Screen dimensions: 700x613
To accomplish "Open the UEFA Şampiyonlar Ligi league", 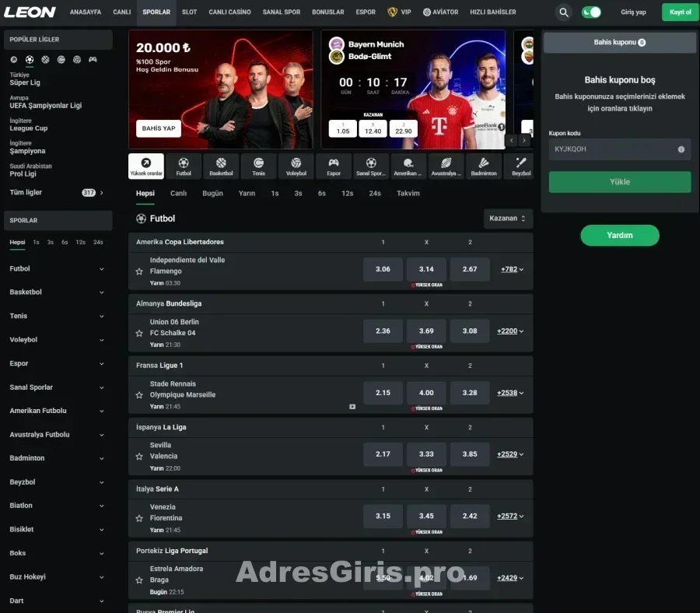I will tap(46, 105).
